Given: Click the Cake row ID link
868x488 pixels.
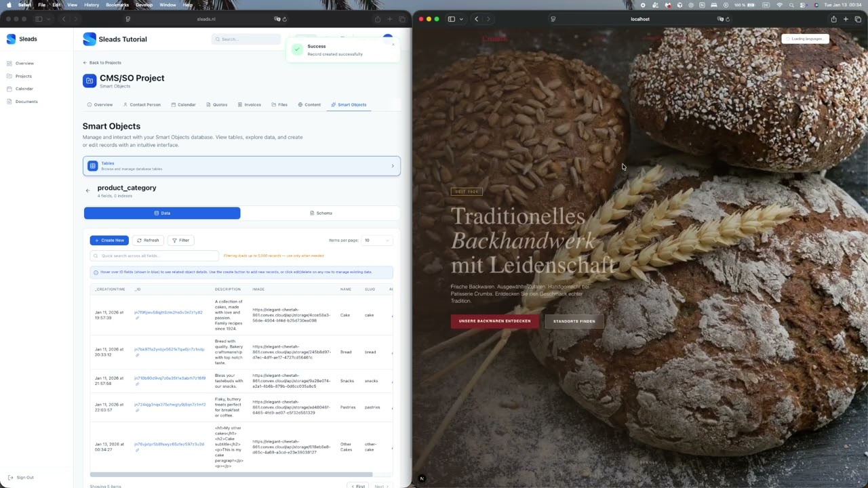Looking at the screenshot, I should coord(168,312).
